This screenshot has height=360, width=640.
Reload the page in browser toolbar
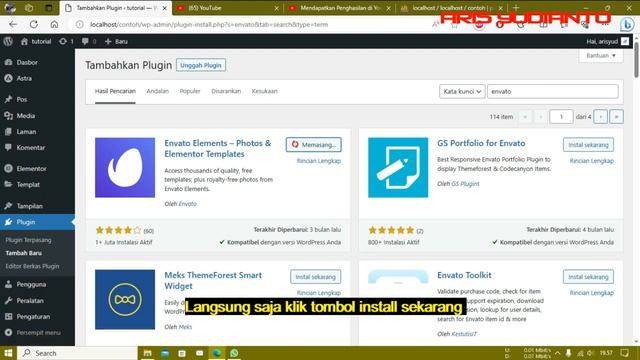(34, 24)
